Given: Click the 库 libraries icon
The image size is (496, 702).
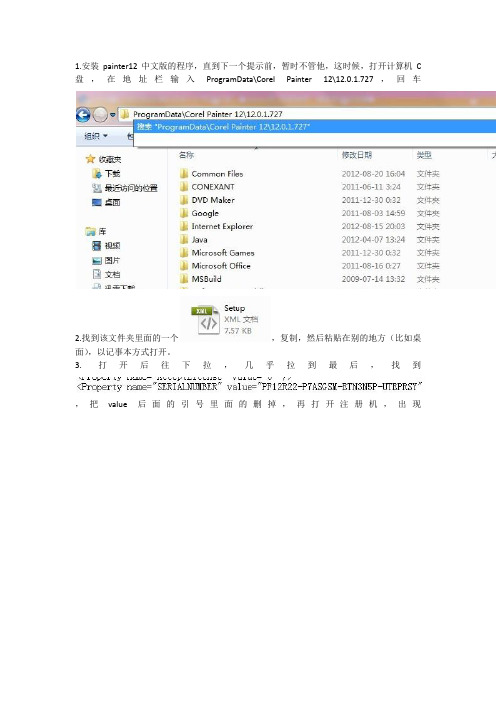Looking at the screenshot, I should [90, 231].
